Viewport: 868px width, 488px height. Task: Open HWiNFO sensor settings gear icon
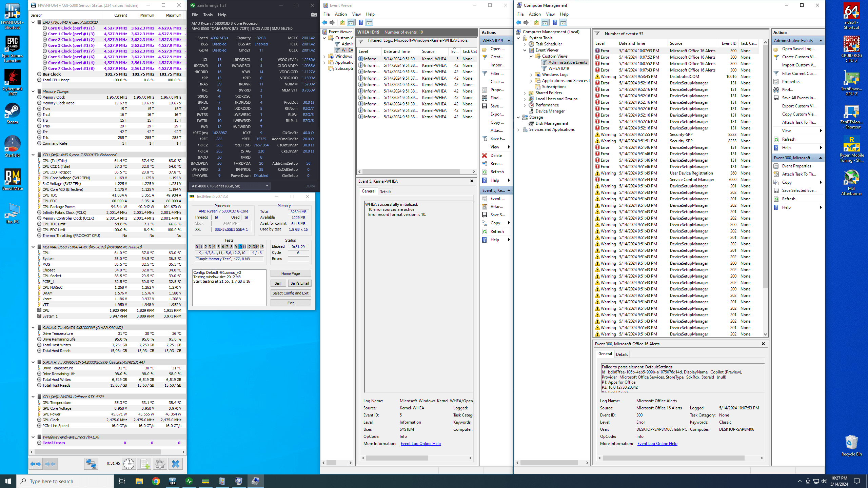point(160,464)
